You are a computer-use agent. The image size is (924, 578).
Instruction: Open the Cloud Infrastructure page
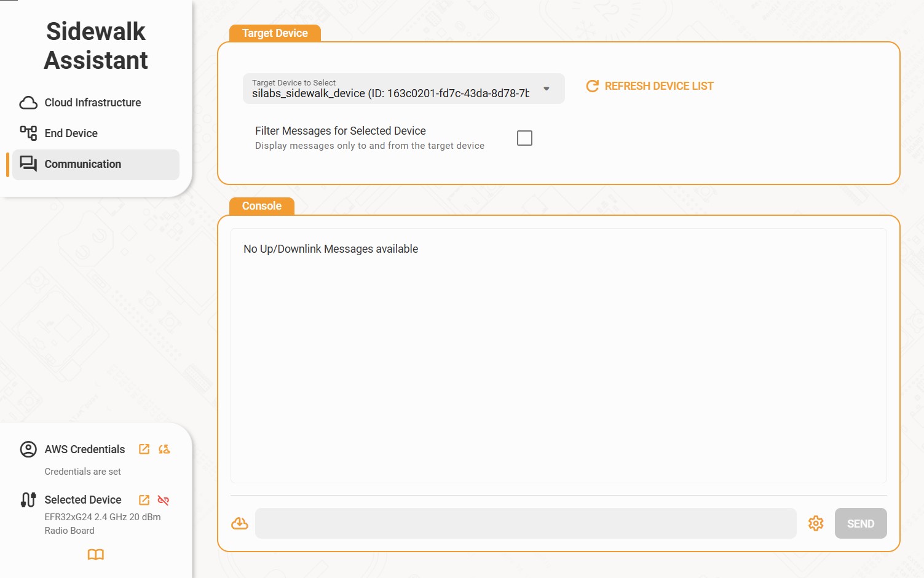96,103
